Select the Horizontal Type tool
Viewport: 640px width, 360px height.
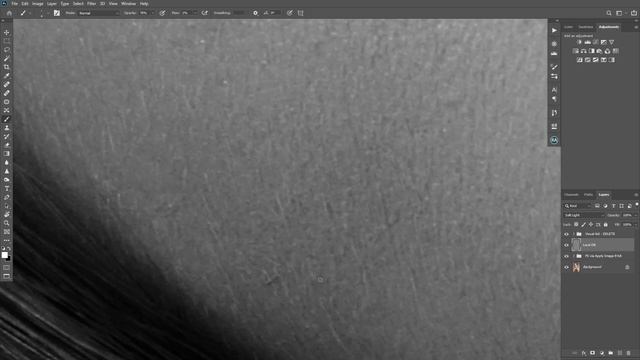pos(7,189)
